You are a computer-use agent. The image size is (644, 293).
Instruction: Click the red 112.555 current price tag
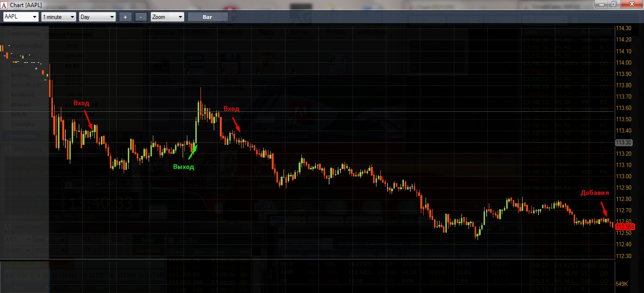(x=625, y=227)
